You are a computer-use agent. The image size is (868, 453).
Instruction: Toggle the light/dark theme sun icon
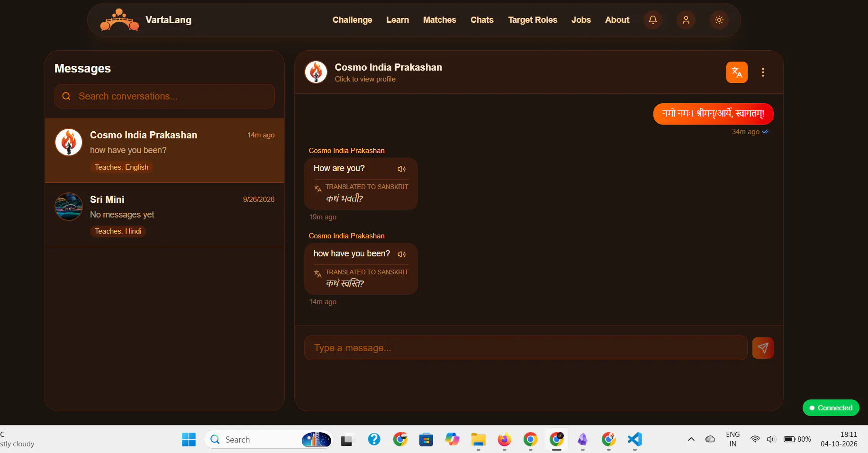tap(719, 20)
